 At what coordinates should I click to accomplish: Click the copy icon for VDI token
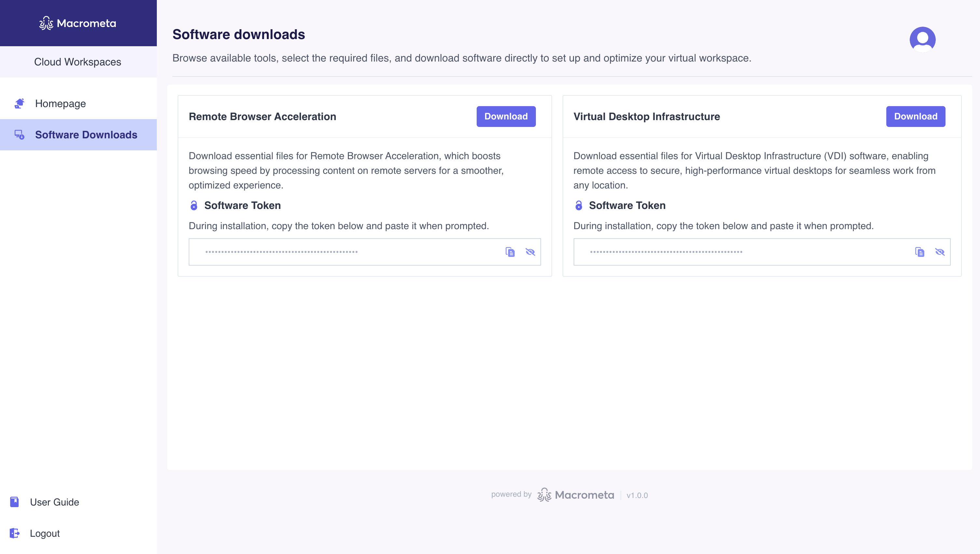(x=919, y=252)
